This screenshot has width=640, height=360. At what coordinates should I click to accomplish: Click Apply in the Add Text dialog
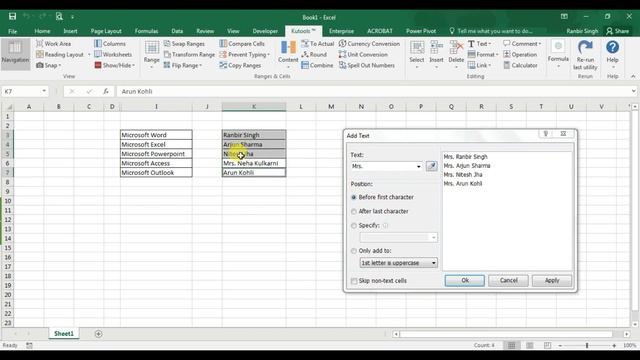[552, 280]
